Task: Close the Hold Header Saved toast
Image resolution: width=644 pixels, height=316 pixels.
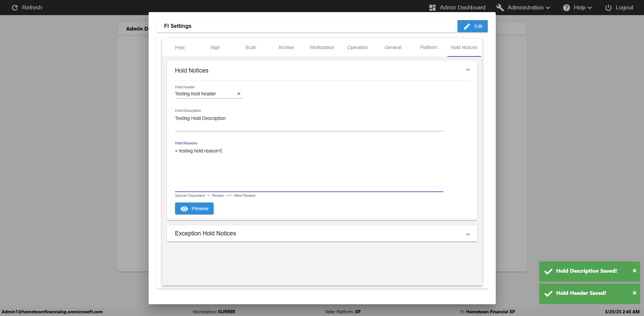Action: [x=634, y=293]
